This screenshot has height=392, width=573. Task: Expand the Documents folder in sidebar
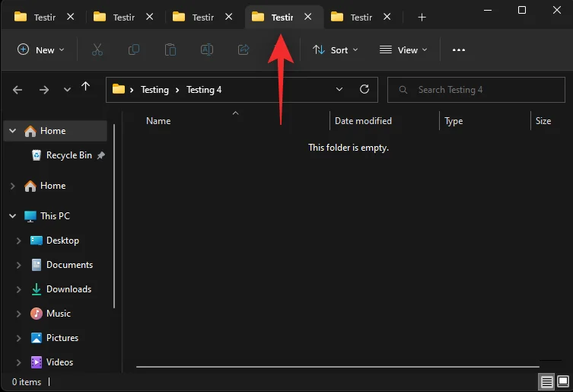point(19,265)
